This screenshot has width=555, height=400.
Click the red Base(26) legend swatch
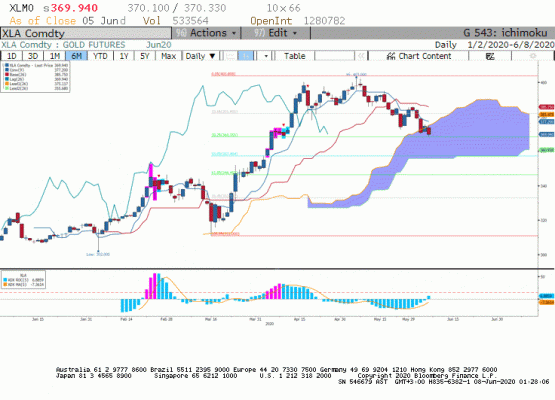[6, 75]
